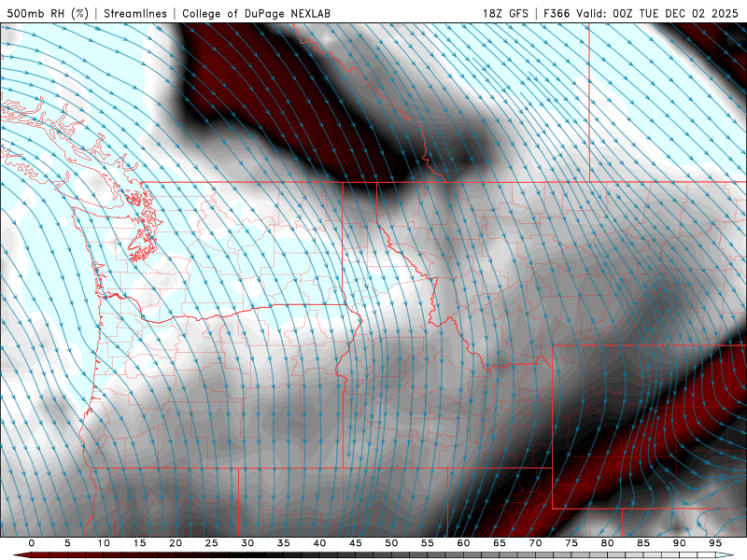
Task: Select the 5 value on RH color scale
Action: coord(67,543)
